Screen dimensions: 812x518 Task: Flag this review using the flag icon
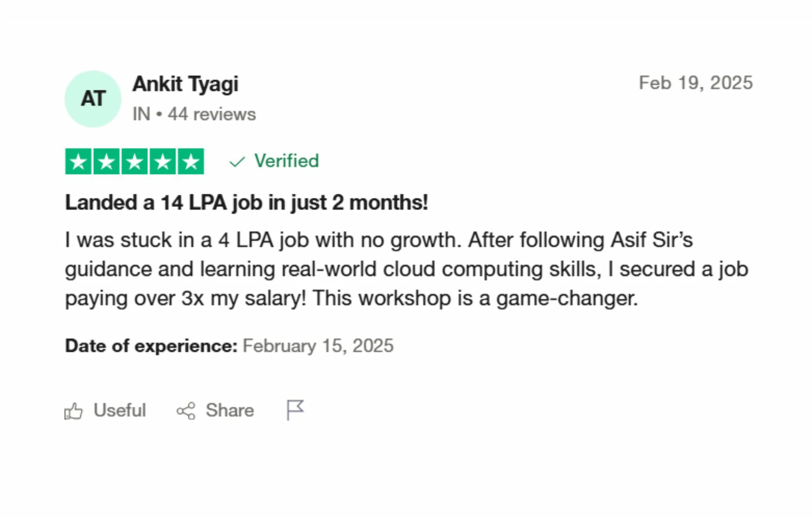coord(295,410)
